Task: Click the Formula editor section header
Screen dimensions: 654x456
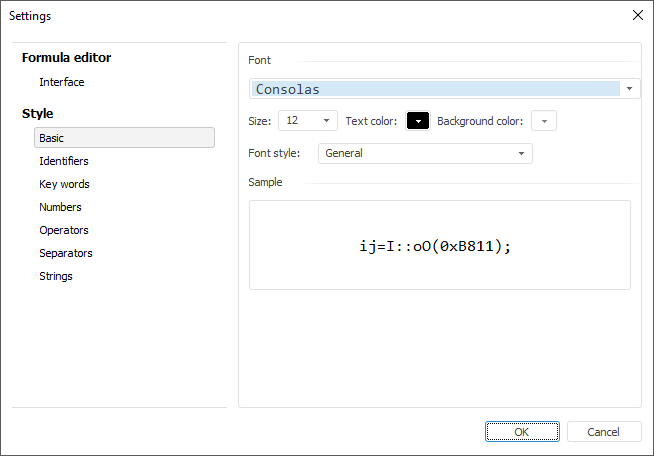Action: [66, 58]
